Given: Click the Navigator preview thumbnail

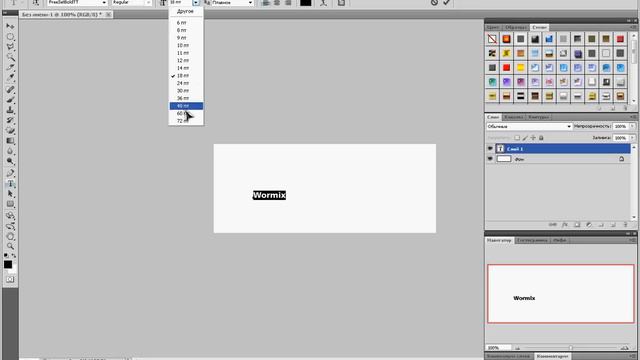Looking at the screenshot, I should click(x=560, y=294).
